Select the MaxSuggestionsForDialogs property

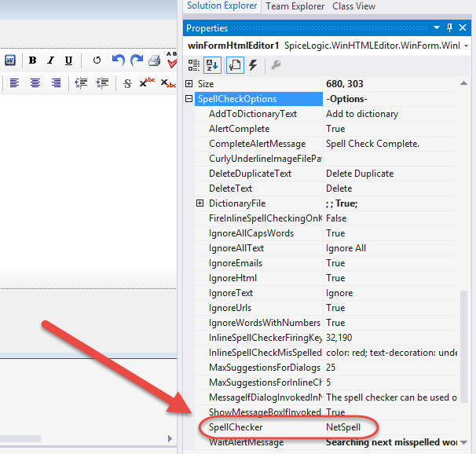(265, 368)
